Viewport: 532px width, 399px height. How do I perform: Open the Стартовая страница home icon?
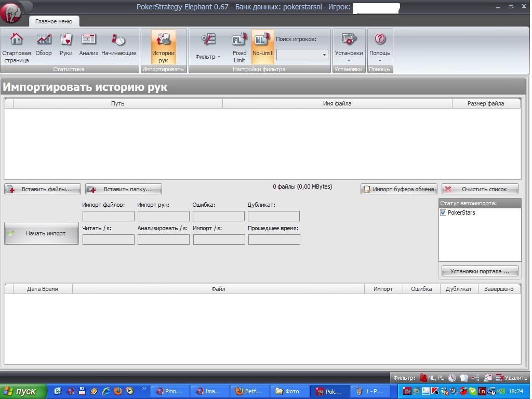point(16,48)
